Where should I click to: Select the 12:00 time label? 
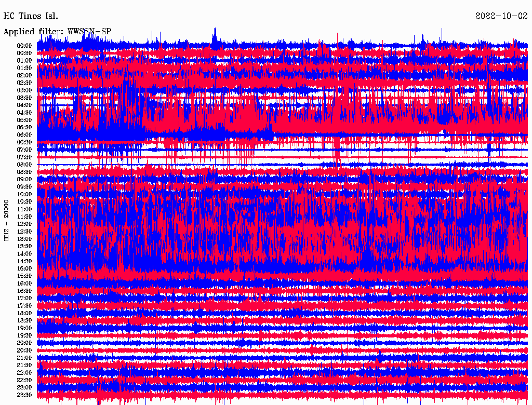[24, 224]
